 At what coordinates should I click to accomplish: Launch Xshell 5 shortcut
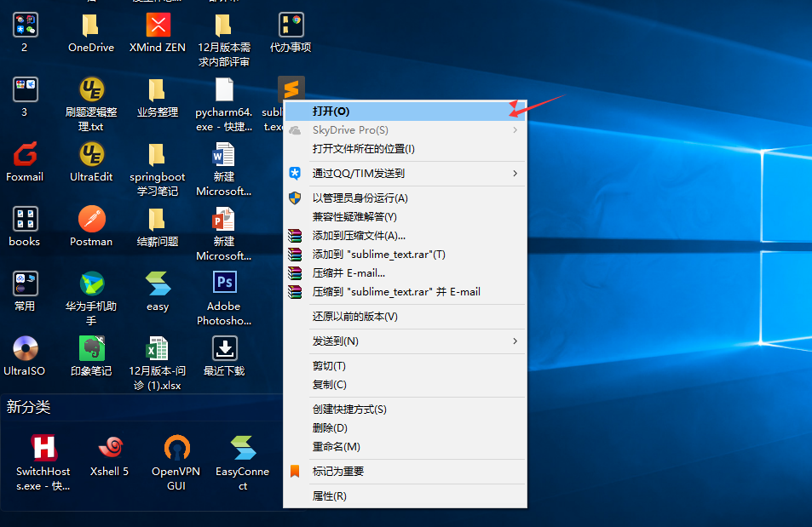coord(110,448)
